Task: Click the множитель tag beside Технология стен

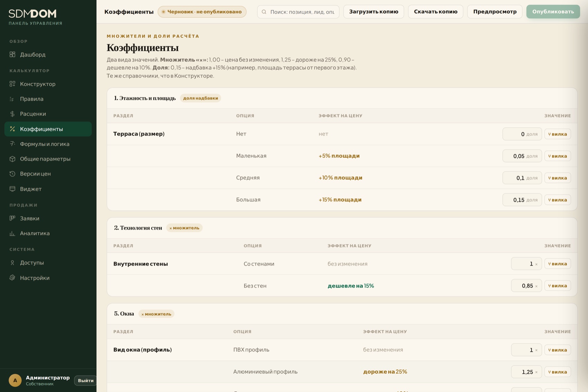Action: 184,228
